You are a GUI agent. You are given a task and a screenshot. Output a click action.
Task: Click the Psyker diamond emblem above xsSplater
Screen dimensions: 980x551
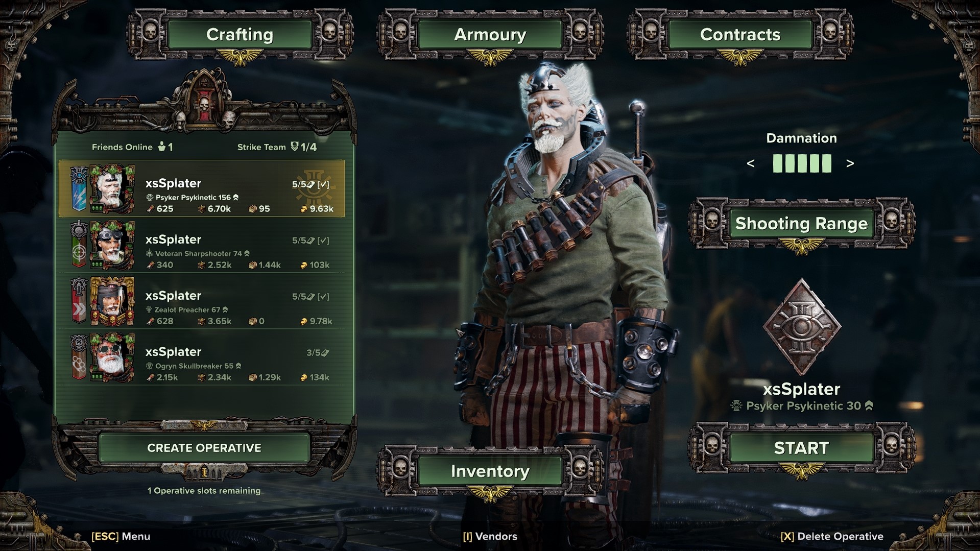coord(801,327)
